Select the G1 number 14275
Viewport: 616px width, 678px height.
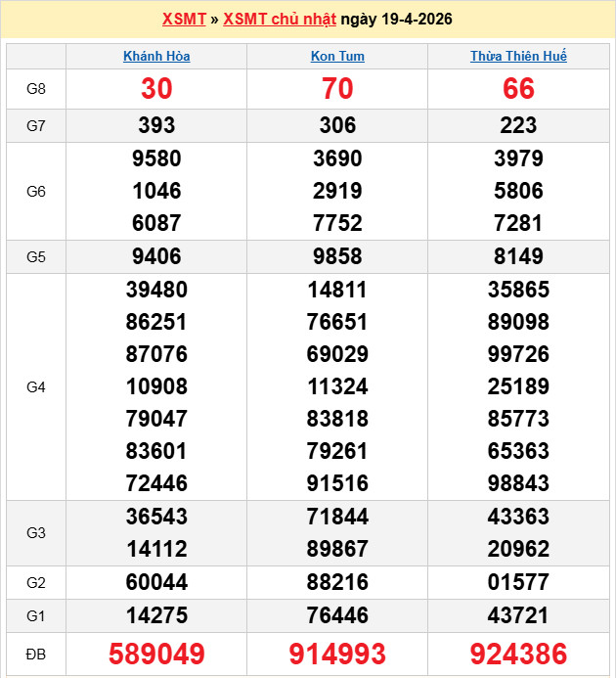[156, 615]
